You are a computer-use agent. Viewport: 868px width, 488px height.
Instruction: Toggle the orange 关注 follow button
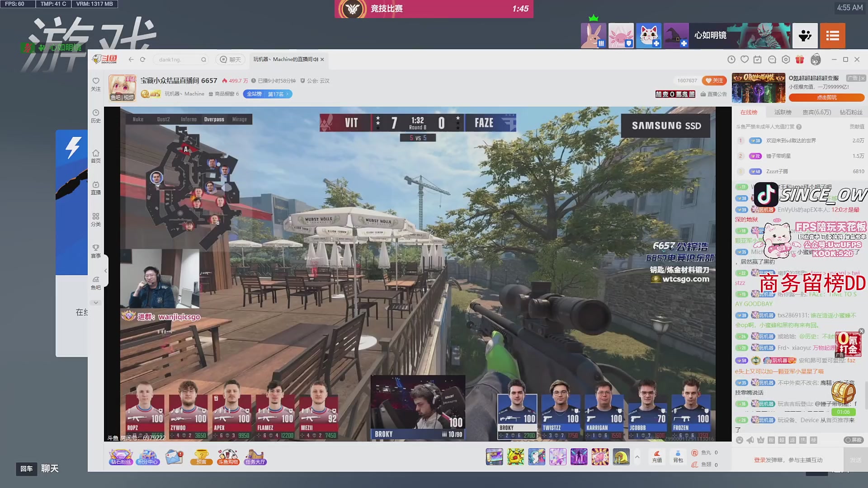(x=714, y=80)
